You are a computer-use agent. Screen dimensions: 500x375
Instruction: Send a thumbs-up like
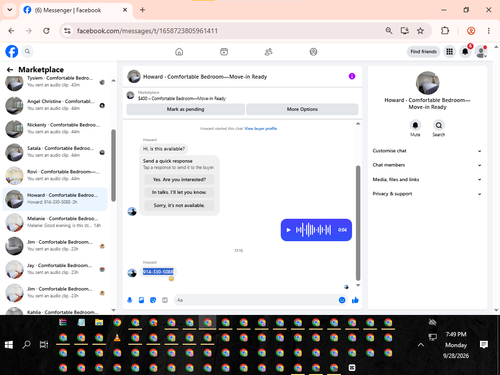355,300
